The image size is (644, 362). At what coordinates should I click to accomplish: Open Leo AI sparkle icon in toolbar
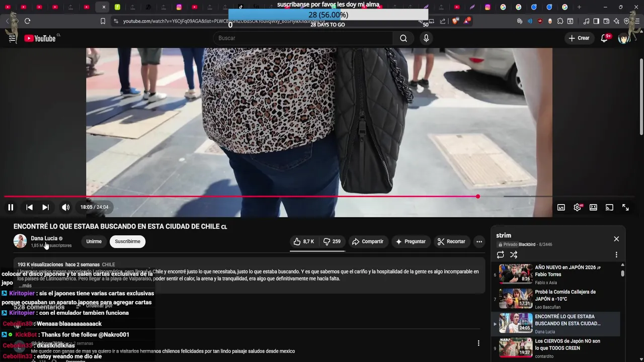pos(616,21)
